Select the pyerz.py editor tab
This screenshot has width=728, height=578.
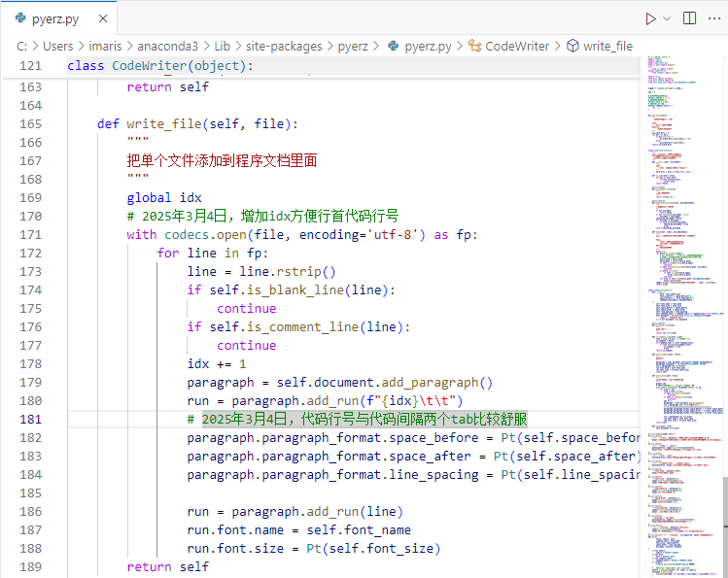pyautogui.click(x=59, y=18)
